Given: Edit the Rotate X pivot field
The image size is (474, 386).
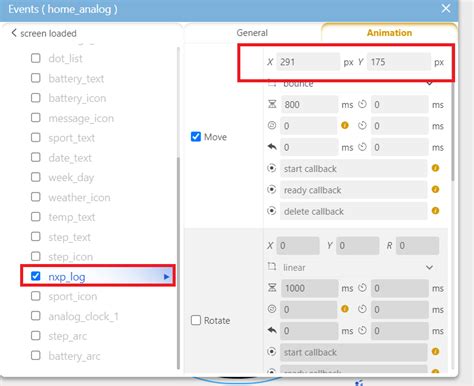Looking at the screenshot, I should pyautogui.click(x=298, y=246).
